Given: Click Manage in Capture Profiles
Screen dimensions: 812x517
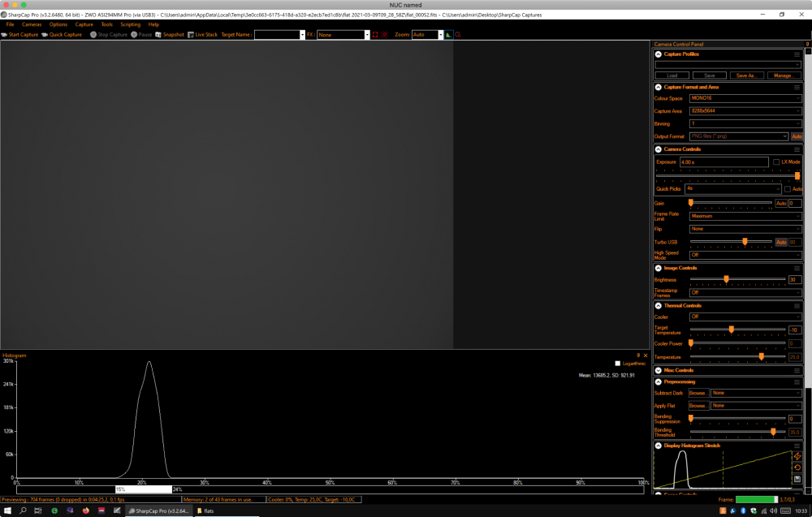Looking at the screenshot, I should click(x=783, y=75).
